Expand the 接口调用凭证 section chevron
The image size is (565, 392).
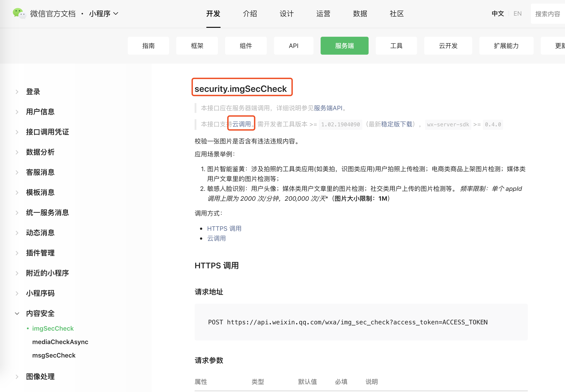tap(17, 132)
